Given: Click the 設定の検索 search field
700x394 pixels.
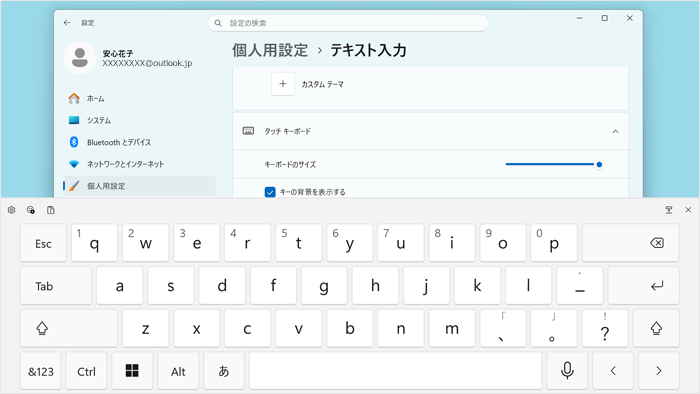Looking at the screenshot, I should click(x=348, y=23).
